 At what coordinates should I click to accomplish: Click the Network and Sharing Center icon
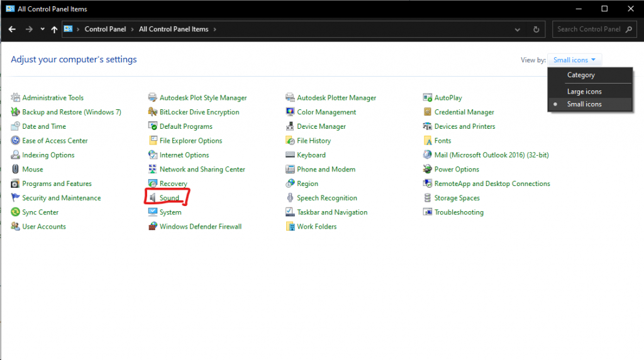coord(152,169)
